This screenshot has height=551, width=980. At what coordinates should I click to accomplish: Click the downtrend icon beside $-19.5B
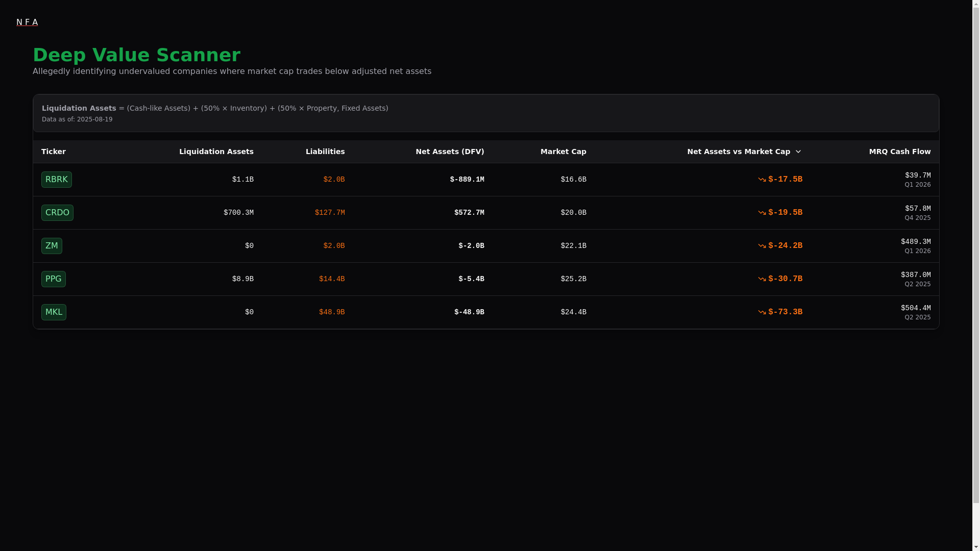pyautogui.click(x=762, y=213)
